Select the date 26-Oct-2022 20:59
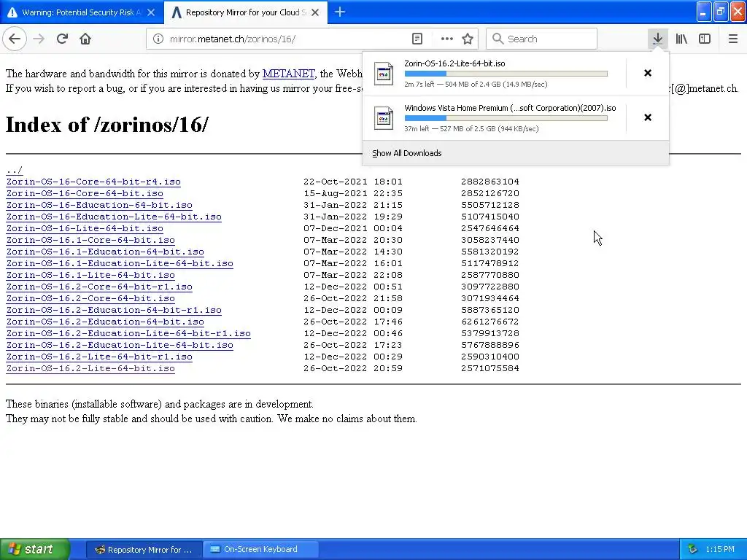This screenshot has height=560, width=747. [353, 368]
